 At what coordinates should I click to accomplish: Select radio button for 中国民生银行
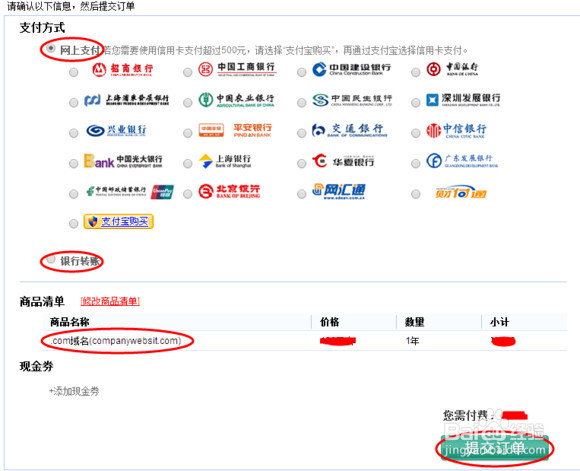[301, 102]
